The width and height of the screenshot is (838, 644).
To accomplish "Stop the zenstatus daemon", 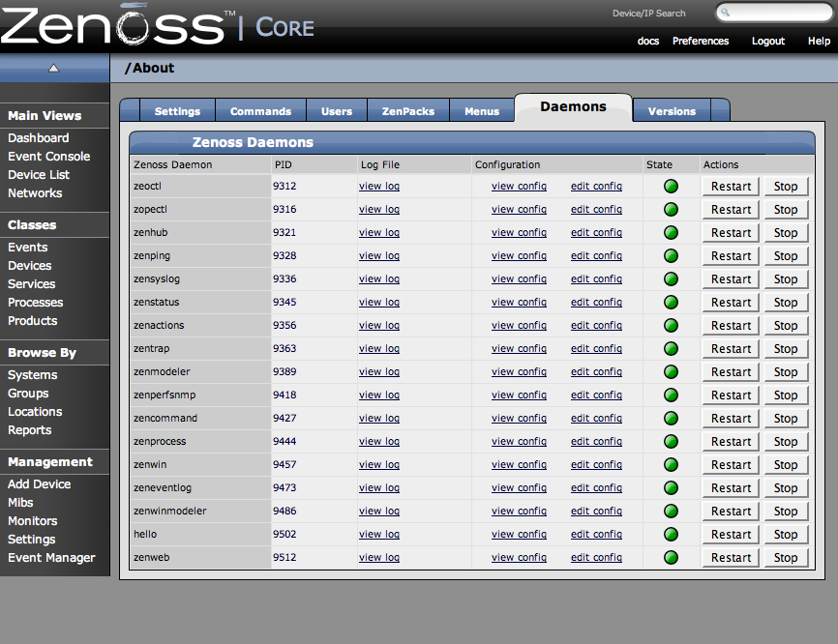I will pyautogui.click(x=786, y=303).
